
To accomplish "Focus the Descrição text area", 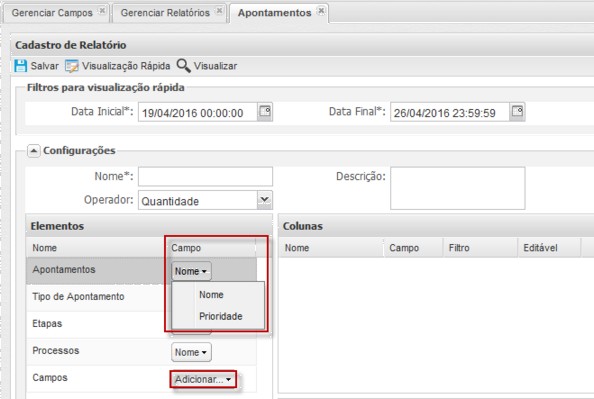I will (458, 188).
